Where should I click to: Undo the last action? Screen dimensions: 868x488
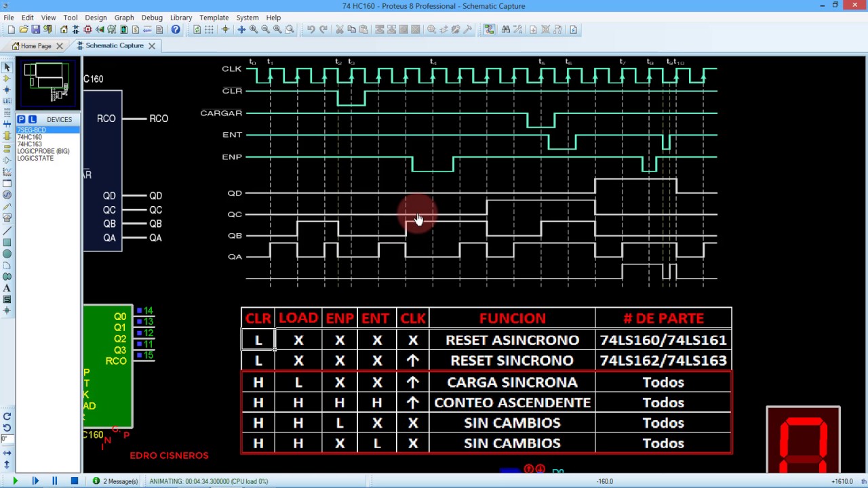click(x=311, y=30)
